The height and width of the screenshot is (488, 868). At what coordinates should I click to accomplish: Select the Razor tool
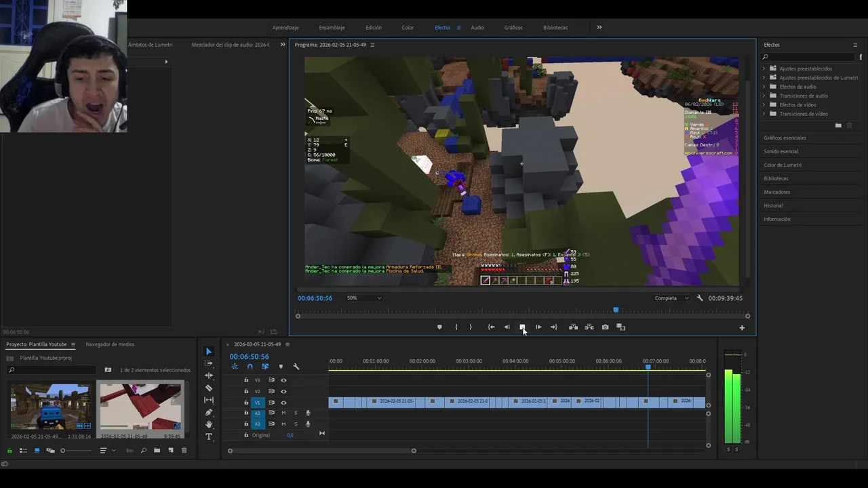point(209,388)
